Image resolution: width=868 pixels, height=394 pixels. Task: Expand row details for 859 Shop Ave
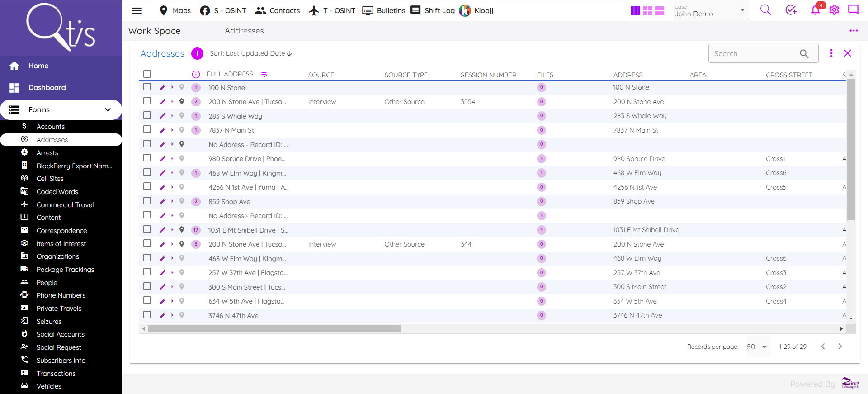click(x=172, y=201)
